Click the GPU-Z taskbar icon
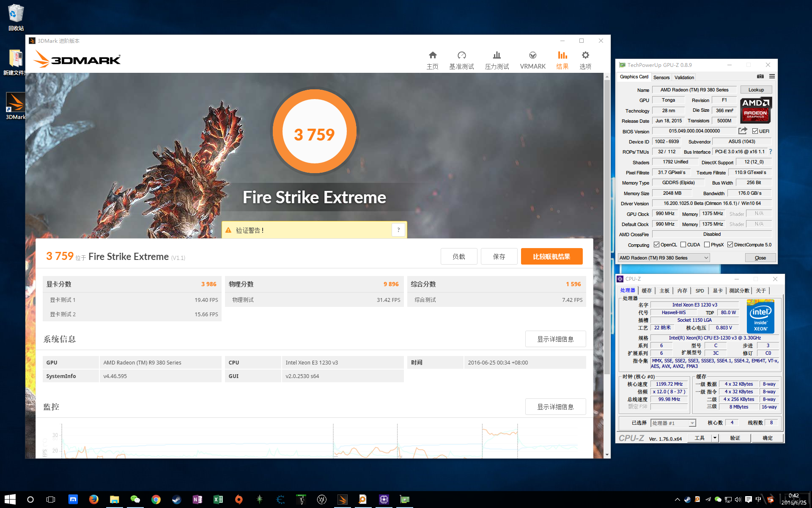Viewport: 812px width, 508px height. 405,500
